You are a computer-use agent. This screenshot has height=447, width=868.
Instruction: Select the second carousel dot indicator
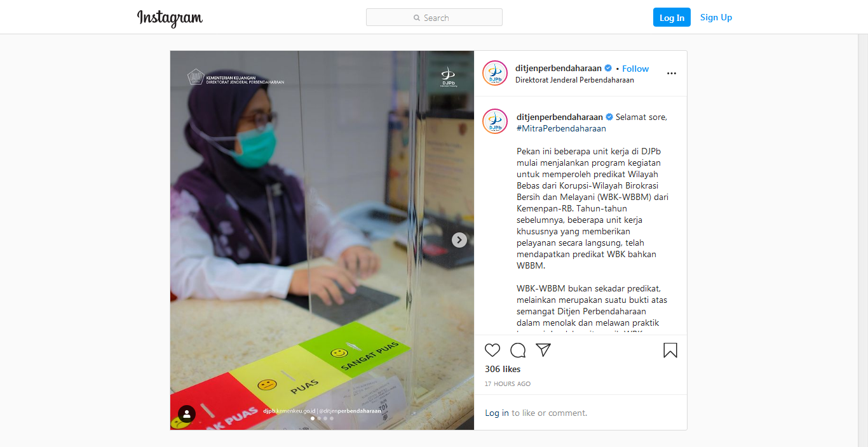tap(319, 418)
